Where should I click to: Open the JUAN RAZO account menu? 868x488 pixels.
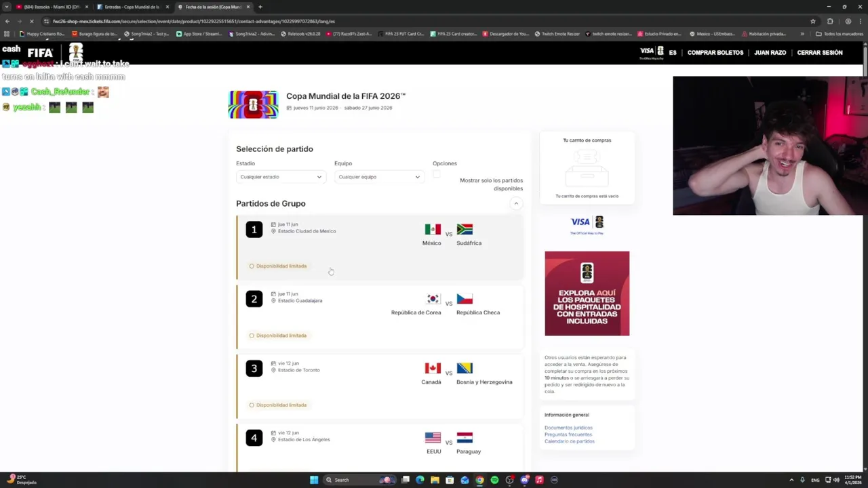770,53
